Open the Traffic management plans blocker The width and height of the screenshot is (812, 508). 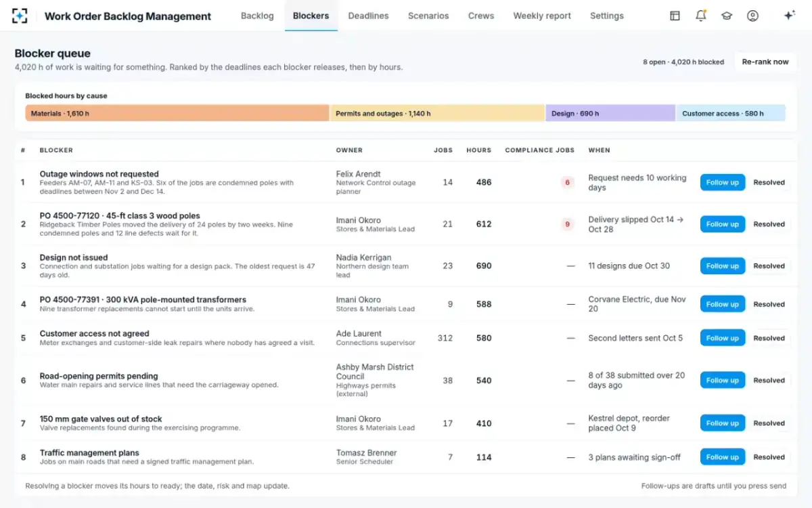[x=89, y=452]
